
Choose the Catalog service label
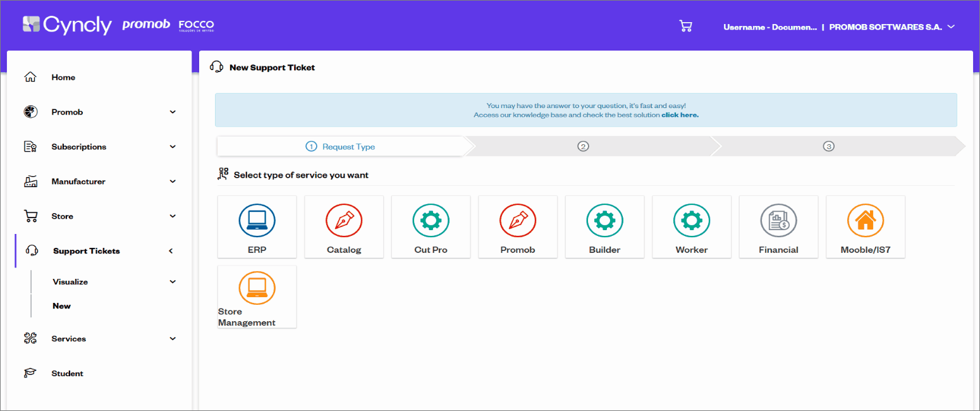[344, 250]
